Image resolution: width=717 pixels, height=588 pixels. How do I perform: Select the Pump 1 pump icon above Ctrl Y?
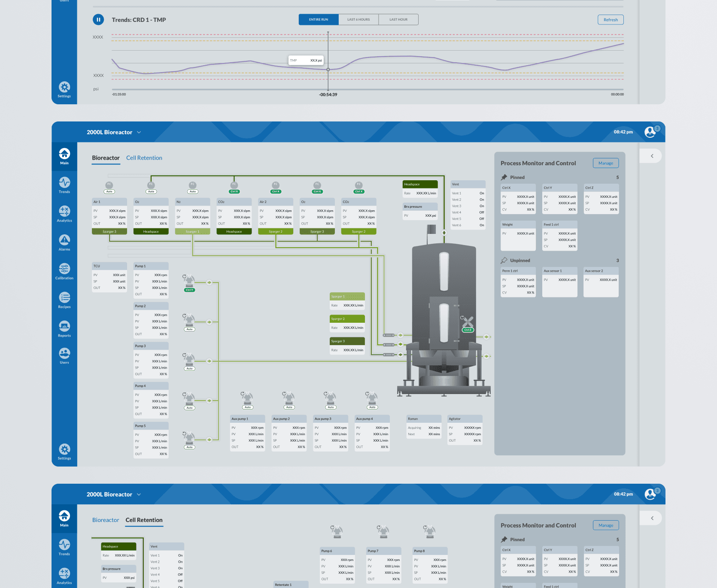(x=189, y=281)
